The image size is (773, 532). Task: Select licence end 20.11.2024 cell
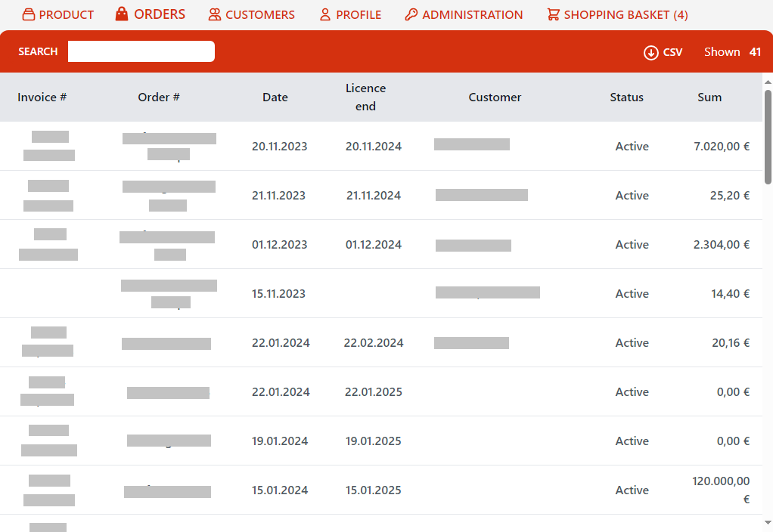pyautogui.click(x=373, y=147)
